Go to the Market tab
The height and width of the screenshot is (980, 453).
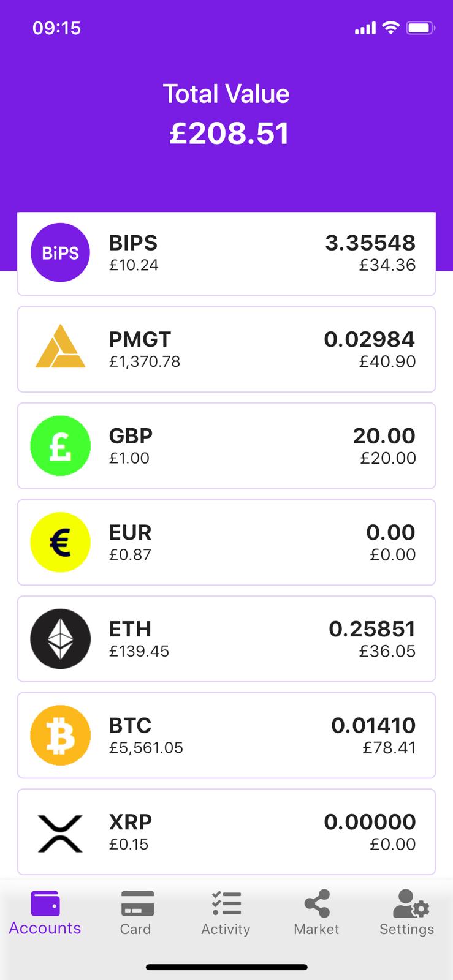tap(316, 913)
